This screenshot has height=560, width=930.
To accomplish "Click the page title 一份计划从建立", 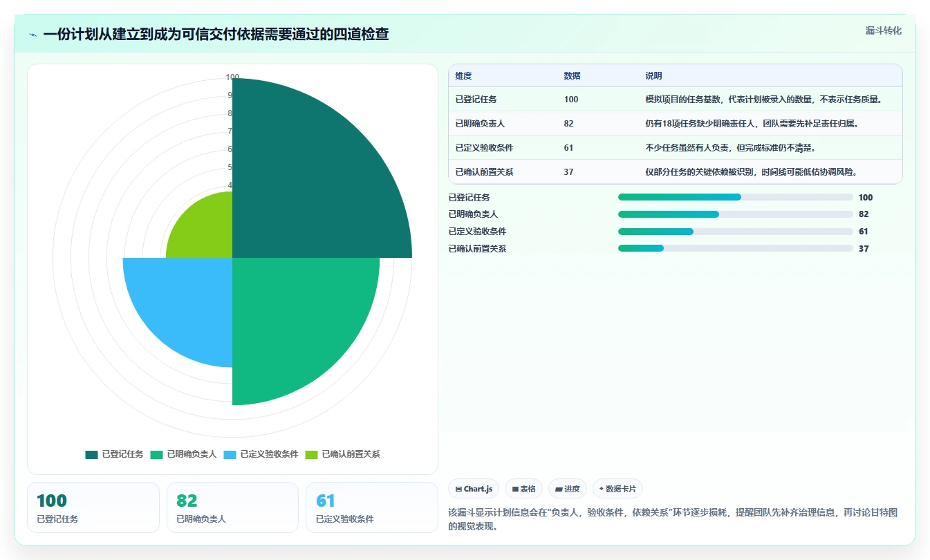I will tap(216, 35).
